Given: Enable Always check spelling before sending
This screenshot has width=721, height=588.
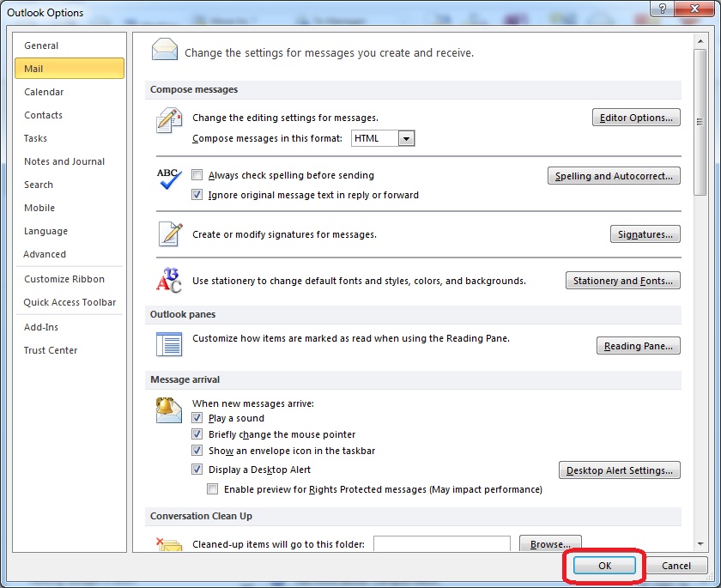Looking at the screenshot, I should [197, 175].
